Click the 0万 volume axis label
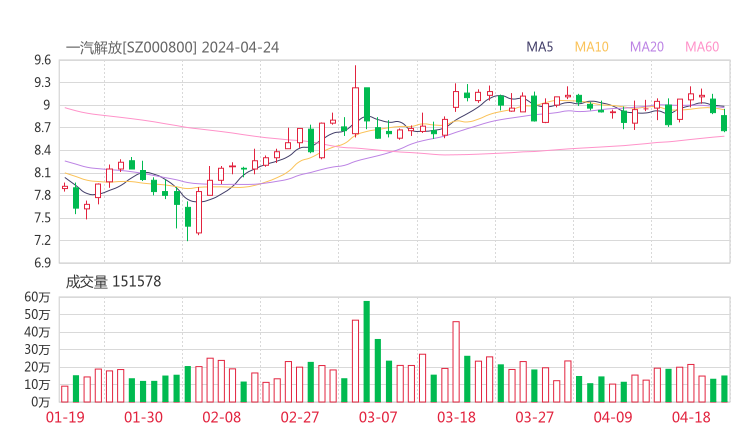Image resolution: width=740 pixels, height=440 pixels. click(40, 402)
